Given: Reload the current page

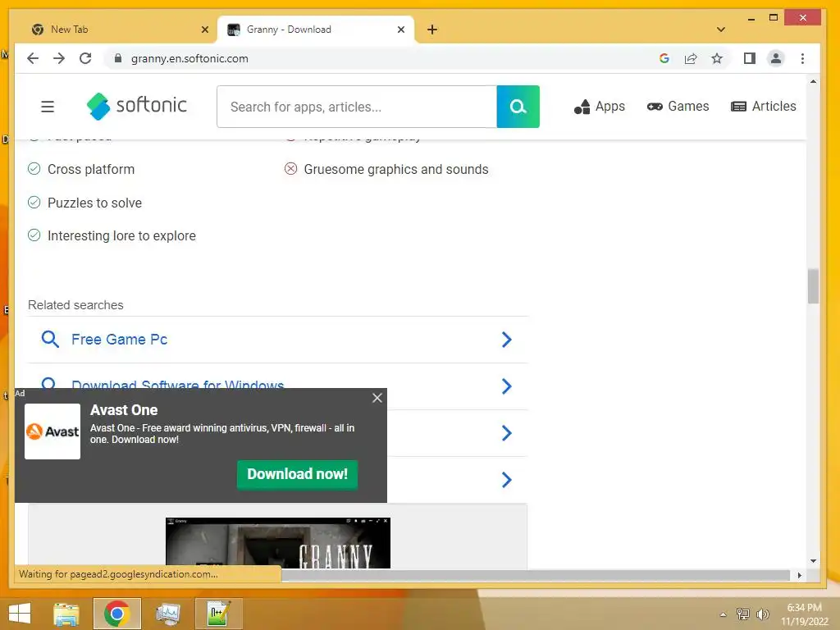Looking at the screenshot, I should 85,58.
